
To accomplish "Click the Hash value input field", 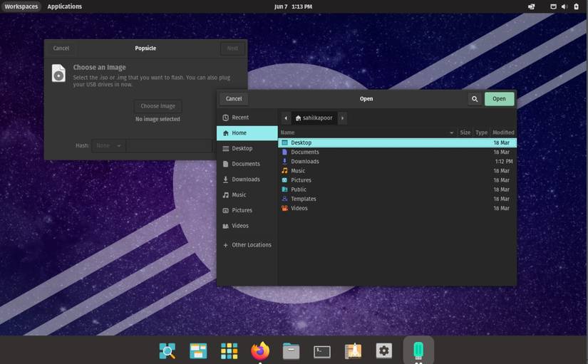I will (169, 145).
